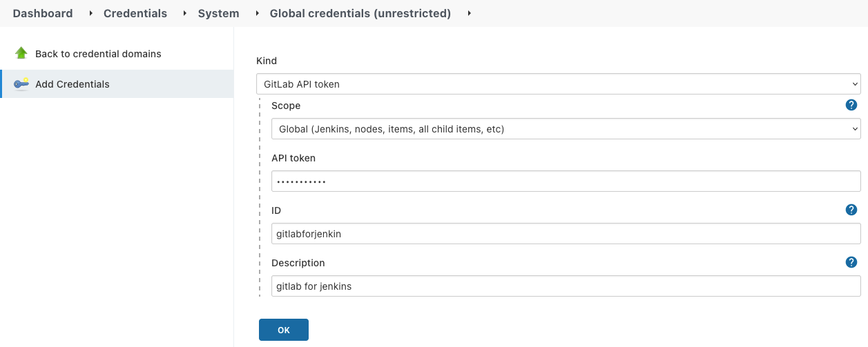The height and width of the screenshot is (347, 868).
Task: Open help for the ID field
Action: (851, 210)
